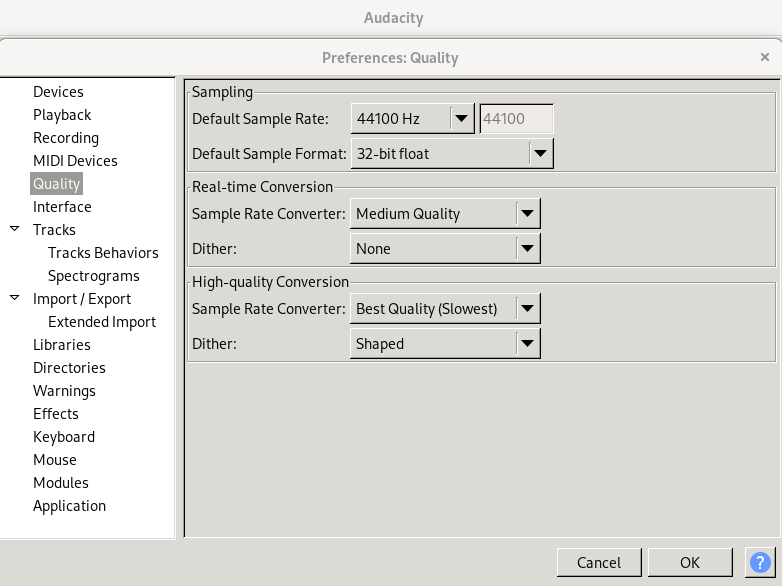Open Extended Import preferences

point(102,322)
